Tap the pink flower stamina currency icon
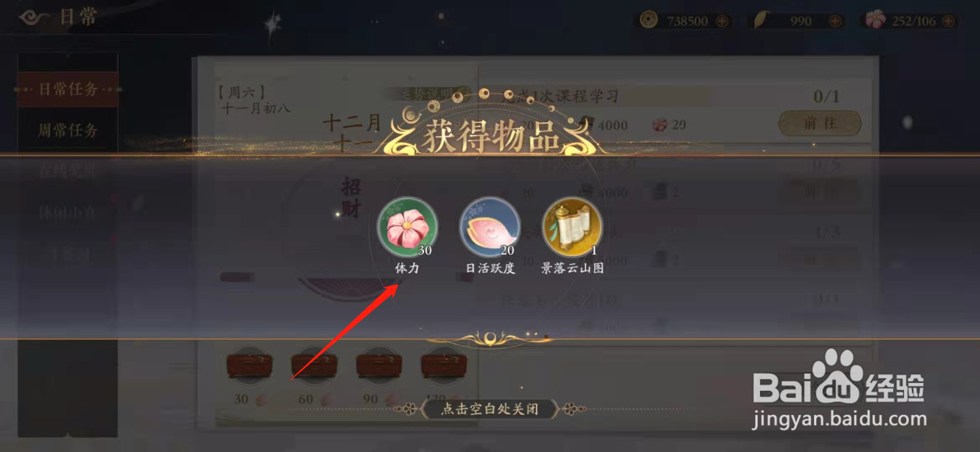The image size is (980, 452). [x=875, y=20]
